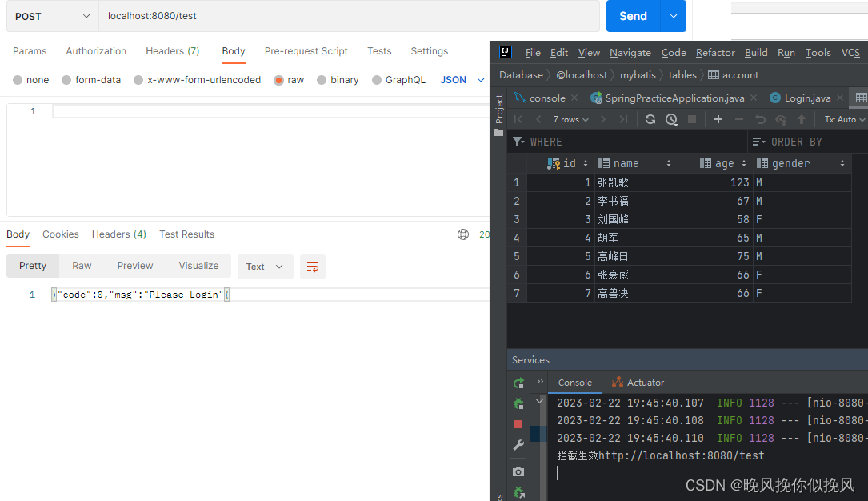Open the Project folder icon in IntelliJ sidebar

498,133
